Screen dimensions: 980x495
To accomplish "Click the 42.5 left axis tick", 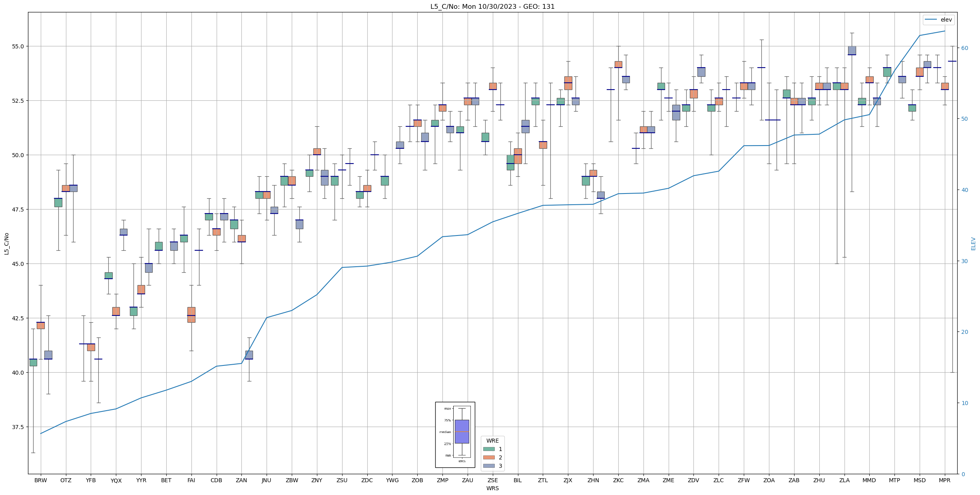I will (18, 318).
